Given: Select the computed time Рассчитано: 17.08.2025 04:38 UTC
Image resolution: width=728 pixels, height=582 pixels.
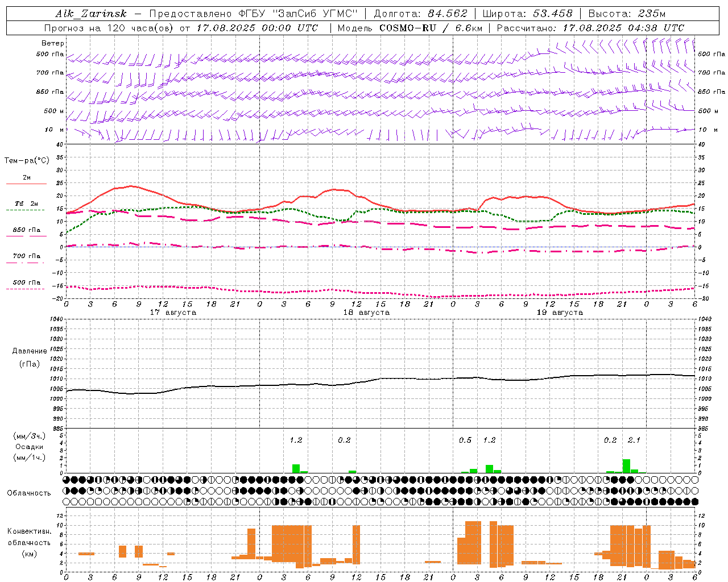Looking at the screenshot, I should click(x=590, y=28).
